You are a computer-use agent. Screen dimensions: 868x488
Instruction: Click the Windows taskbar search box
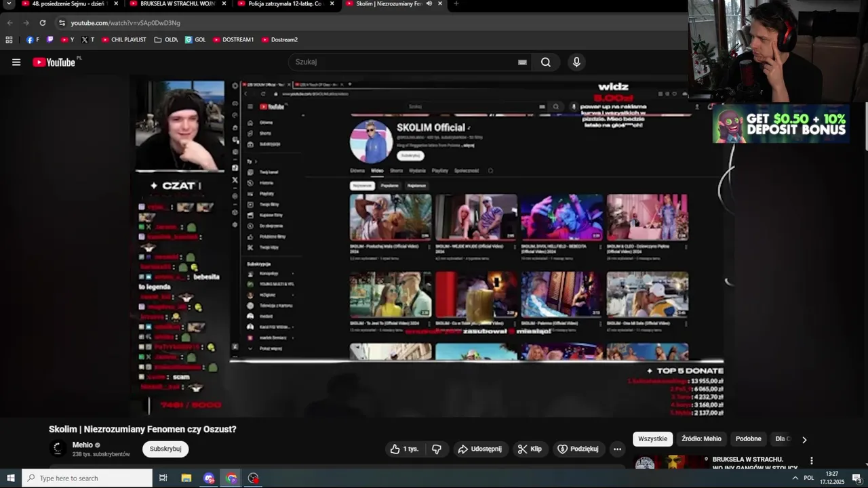pyautogui.click(x=87, y=478)
